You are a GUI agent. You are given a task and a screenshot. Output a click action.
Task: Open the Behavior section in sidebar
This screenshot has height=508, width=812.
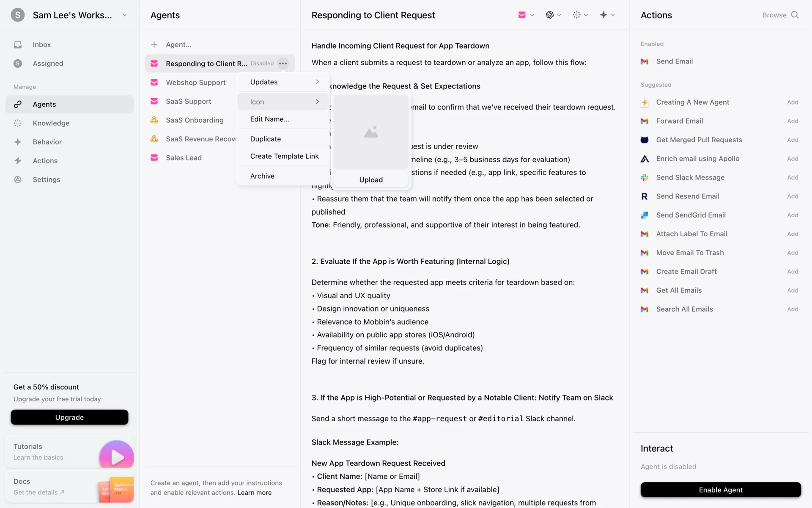click(x=47, y=142)
